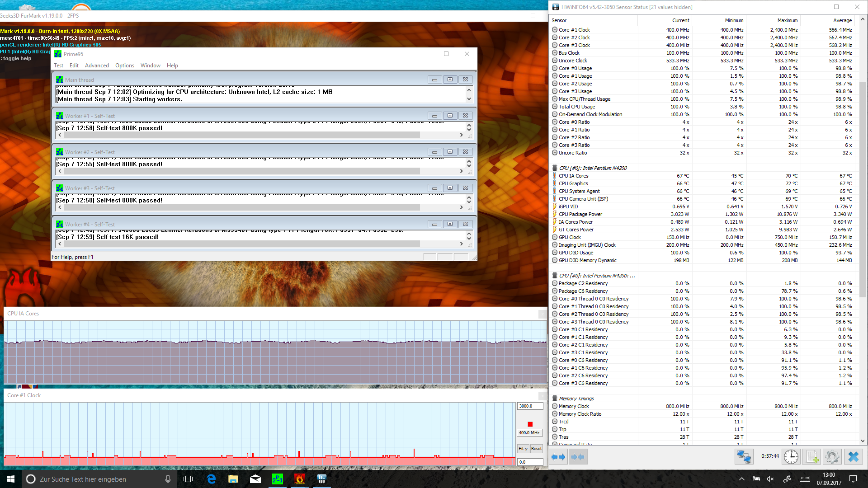Image resolution: width=868 pixels, height=488 pixels.
Task: Click the FurMark taskbar icon
Action: (x=299, y=479)
